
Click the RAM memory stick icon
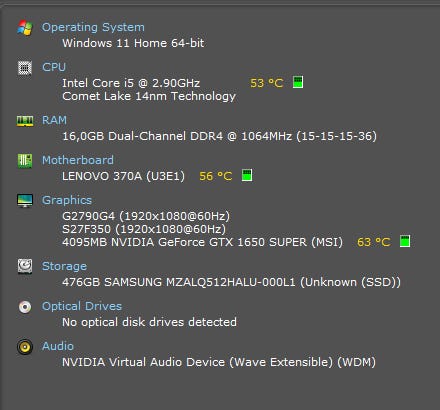25,121
